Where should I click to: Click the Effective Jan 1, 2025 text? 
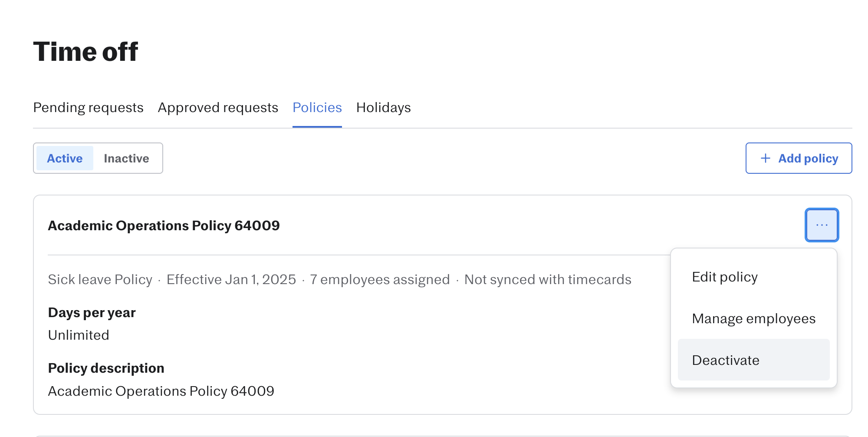coord(231,279)
